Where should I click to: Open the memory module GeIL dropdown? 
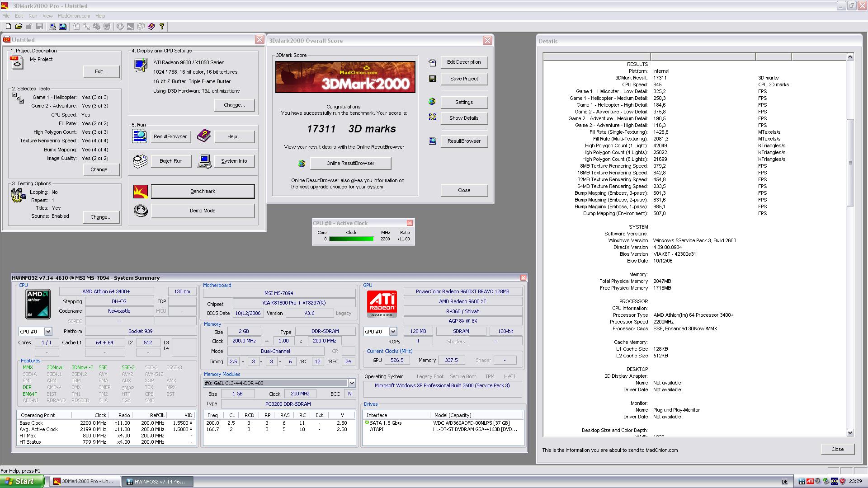(x=352, y=383)
